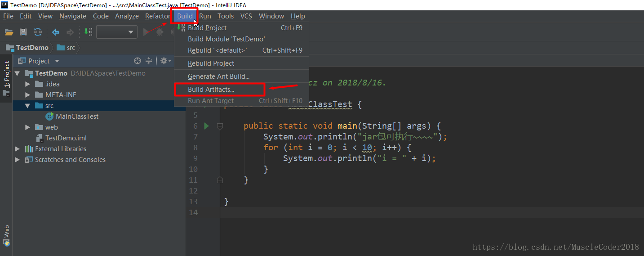
Task: Click the Collapse All icon in Project panel
Action: (150, 61)
